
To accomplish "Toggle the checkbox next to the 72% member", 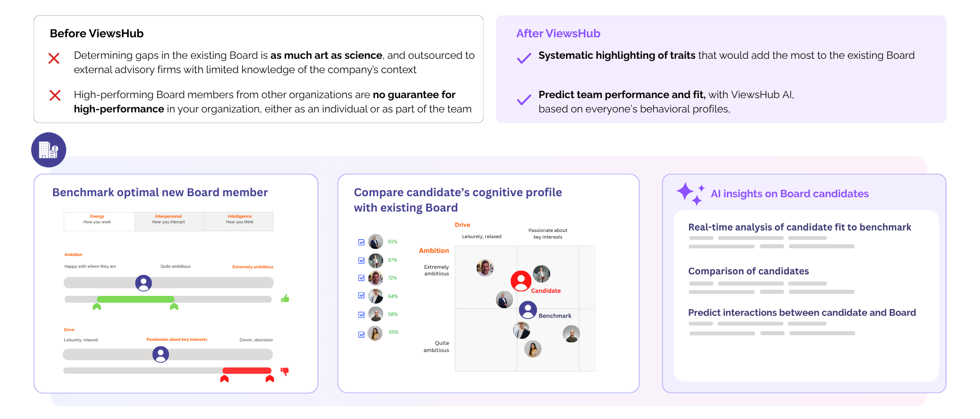I will coord(361,278).
